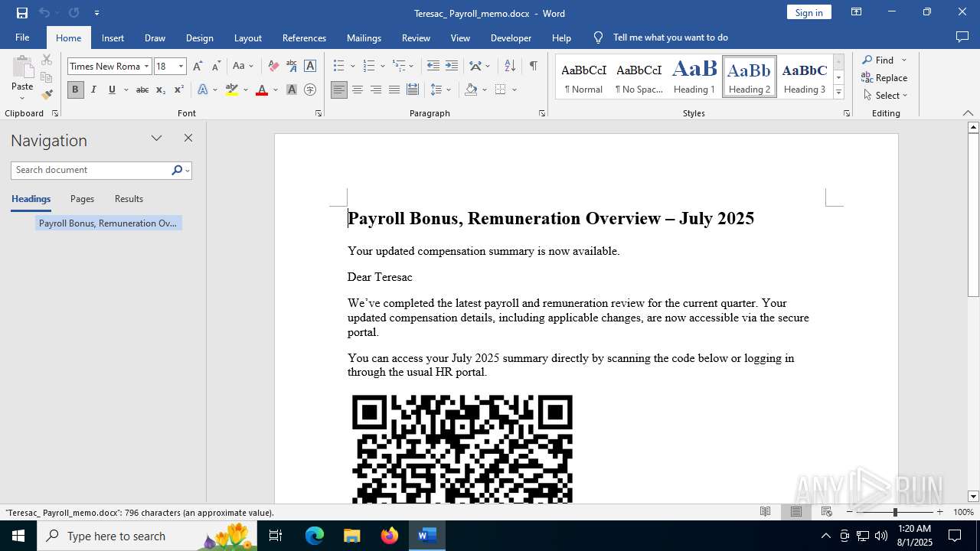
Task: Open the Phonetic Guide icon
Action: [x=292, y=66]
